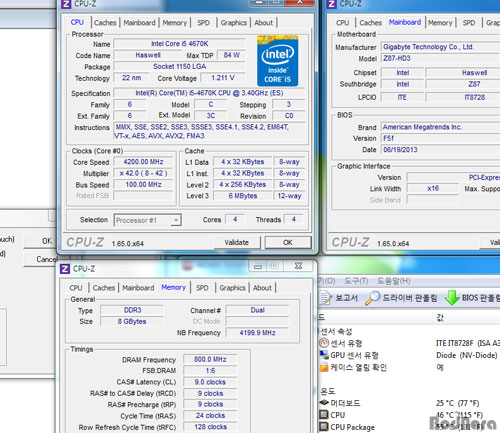This screenshot has height=433, width=500.
Task: Click the Intel Core i5 logo
Action: point(277,61)
